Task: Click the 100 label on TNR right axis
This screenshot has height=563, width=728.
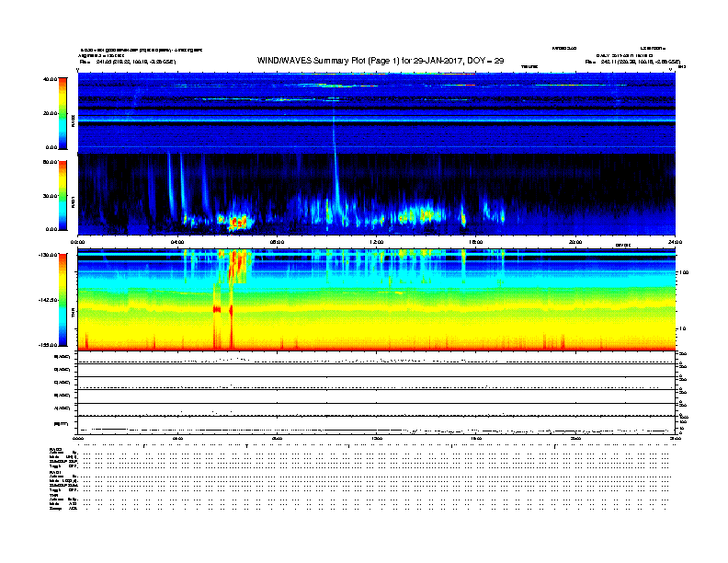Action: click(x=685, y=272)
